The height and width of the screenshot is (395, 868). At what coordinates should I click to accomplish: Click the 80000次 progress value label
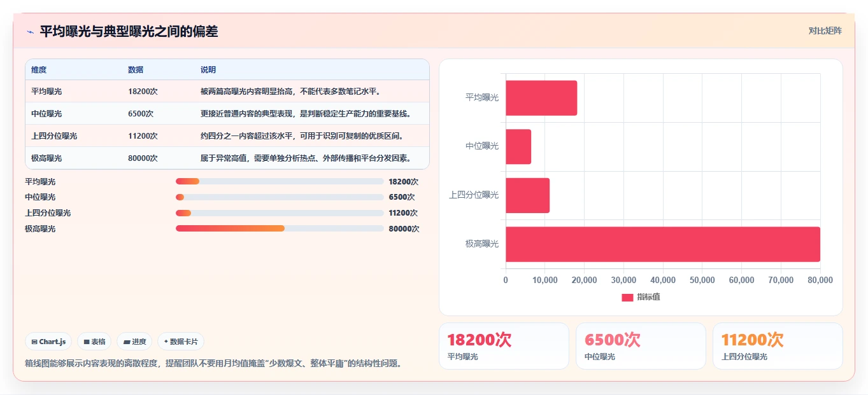click(x=404, y=229)
